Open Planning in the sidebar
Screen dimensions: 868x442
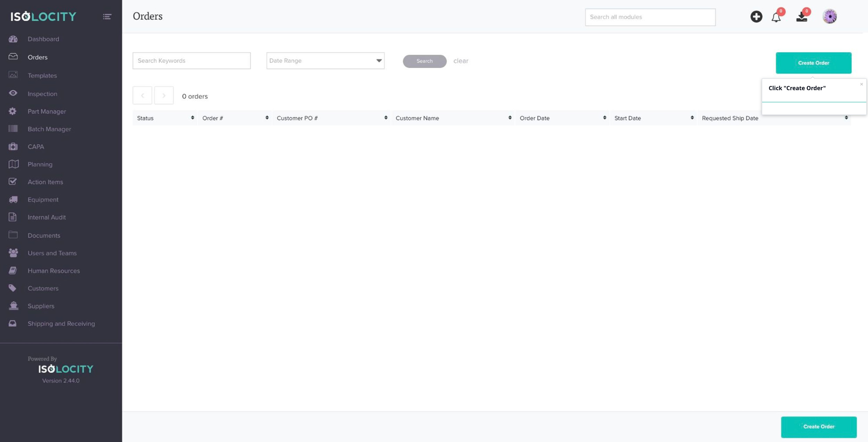coord(40,164)
